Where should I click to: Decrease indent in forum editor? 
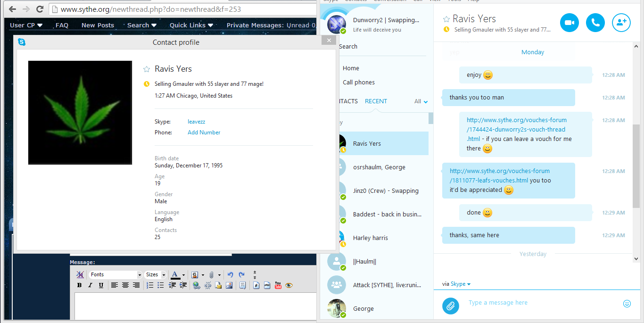173,285
